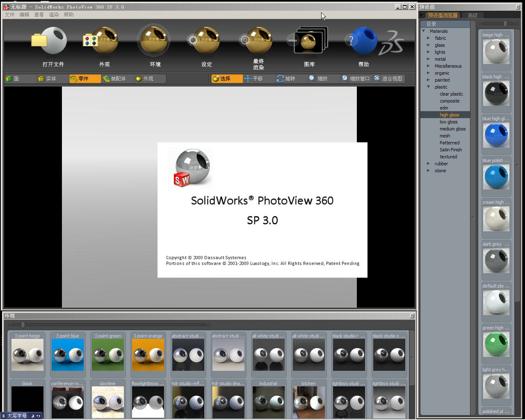Open the blue 帮助 help sphere icon
Image resolution: width=525 pixels, height=420 pixels.
click(x=361, y=41)
